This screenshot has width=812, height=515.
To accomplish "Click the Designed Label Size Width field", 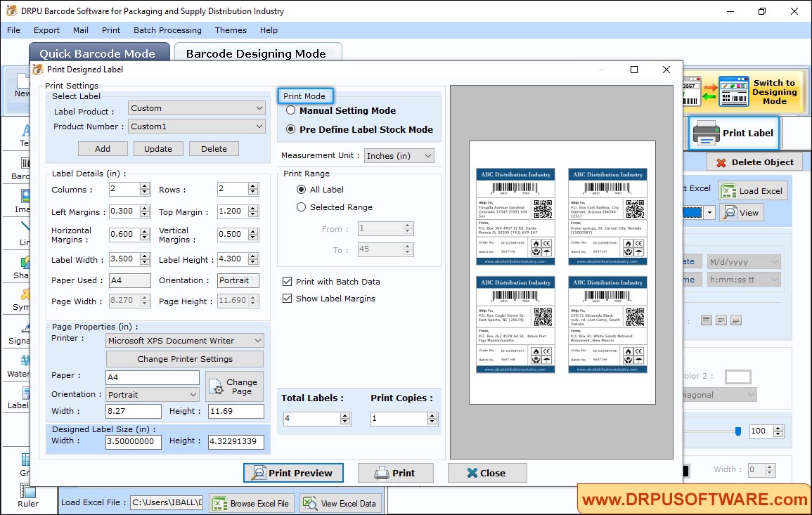I will click(x=134, y=441).
